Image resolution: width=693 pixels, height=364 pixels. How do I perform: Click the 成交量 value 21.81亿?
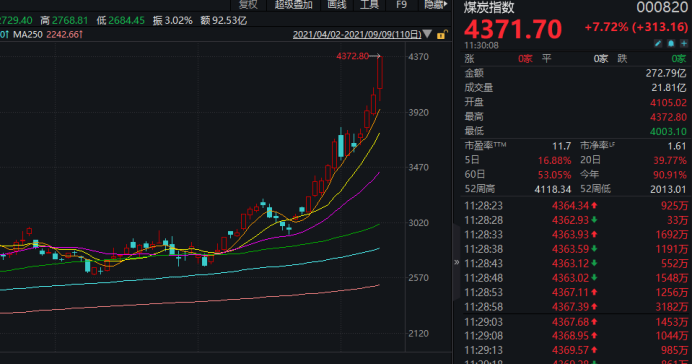pos(669,88)
